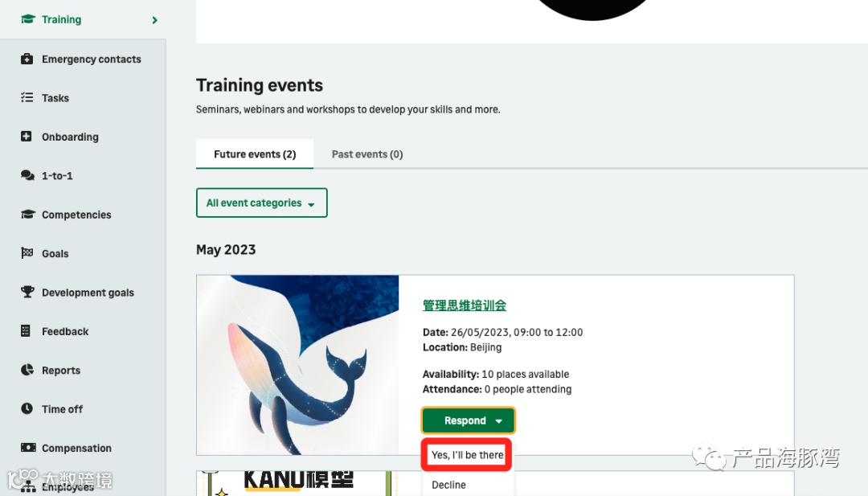Click the Tasks checklist icon
The width and height of the screenshot is (868, 496).
pos(27,97)
